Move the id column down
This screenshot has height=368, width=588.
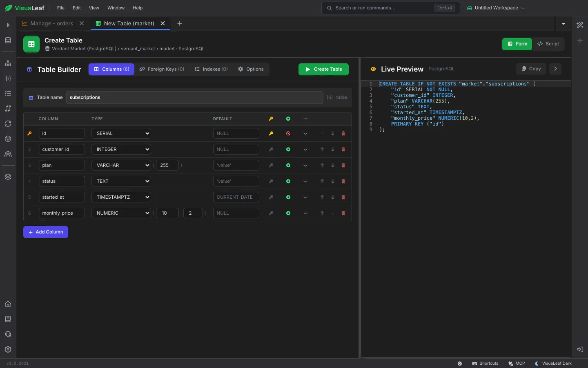coord(333,133)
